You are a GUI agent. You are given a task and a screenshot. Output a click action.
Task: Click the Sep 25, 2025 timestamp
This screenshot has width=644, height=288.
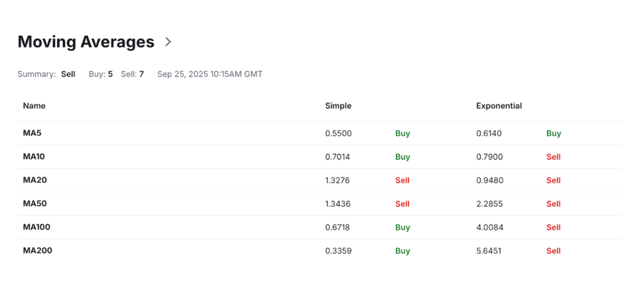pyautogui.click(x=209, y=74)
